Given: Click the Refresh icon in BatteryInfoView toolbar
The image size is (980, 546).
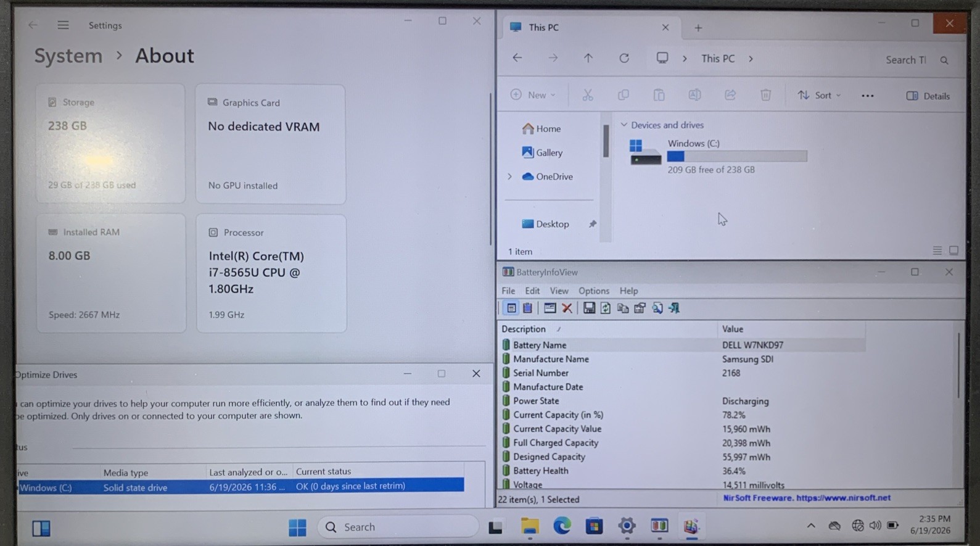Looking at the screenshot, I should 606,308.
